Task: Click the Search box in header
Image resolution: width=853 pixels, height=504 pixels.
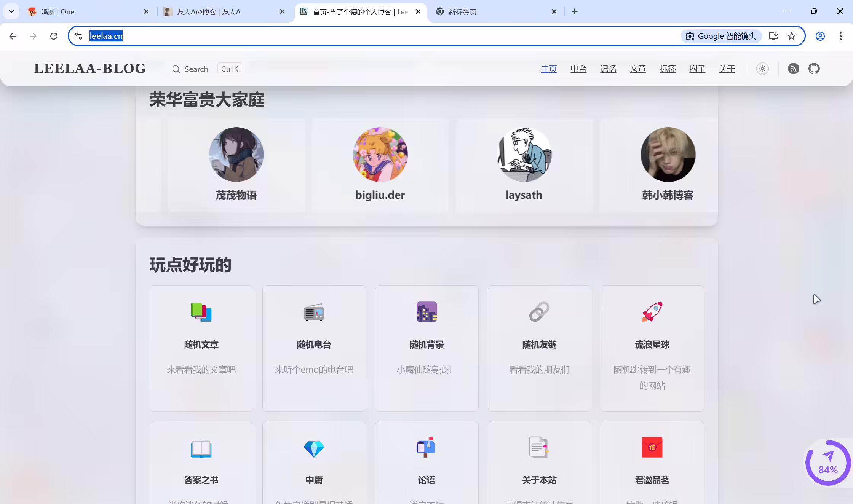Action: [x=207, y=69]
